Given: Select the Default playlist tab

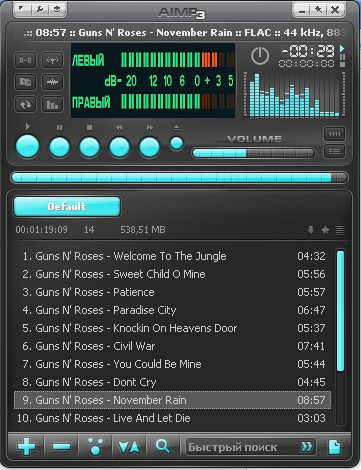Looking at the screenshot, I should pos(67,206).
